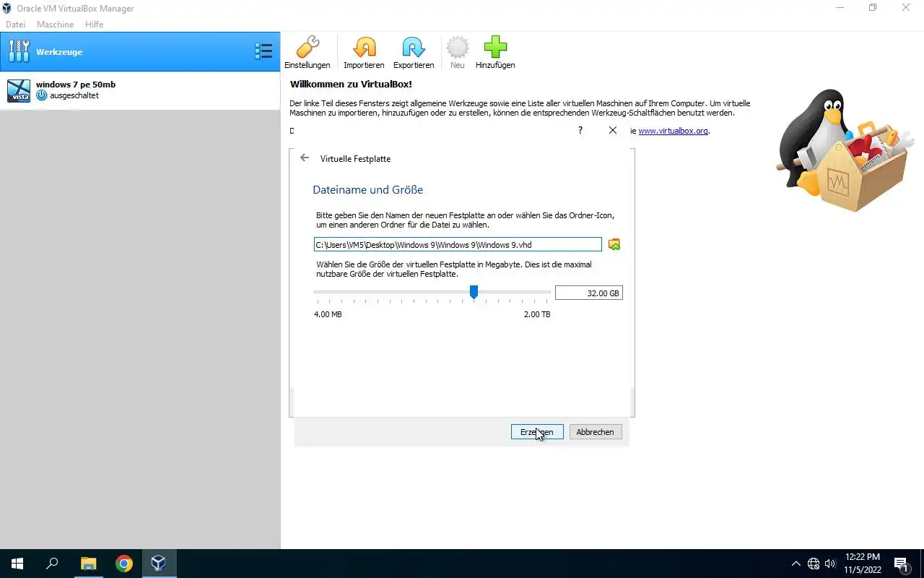Click the Dateiname und Größe heading
Viewport: 924px width, 578px height.
pos(367,190)
